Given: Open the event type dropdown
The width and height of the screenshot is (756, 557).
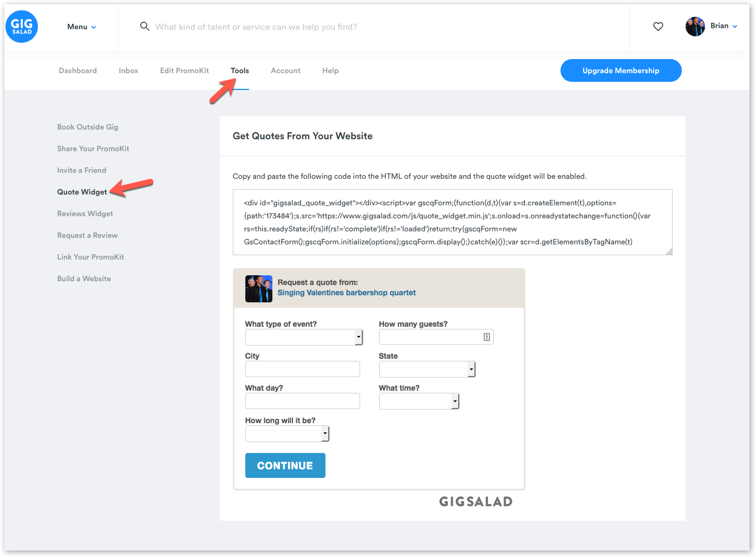Looking at the screenshot, I should [304, 337].
